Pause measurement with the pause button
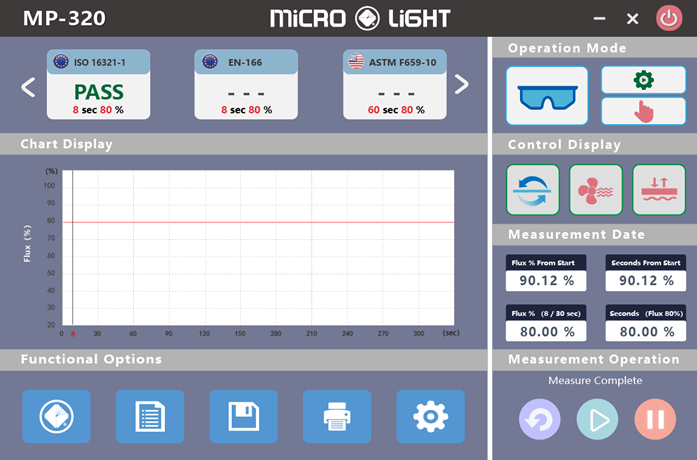The height and width of the screenshot is (460, 697). click(655, 419)
